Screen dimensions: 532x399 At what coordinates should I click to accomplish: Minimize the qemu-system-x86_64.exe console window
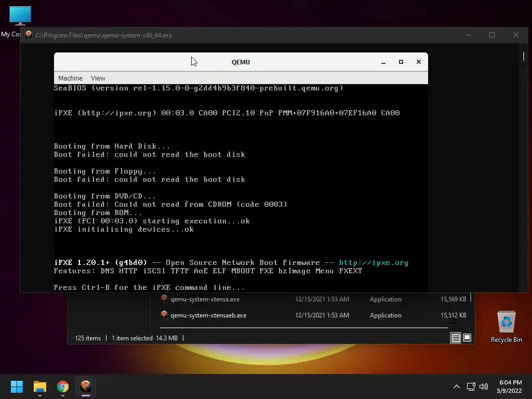point(469,35)
